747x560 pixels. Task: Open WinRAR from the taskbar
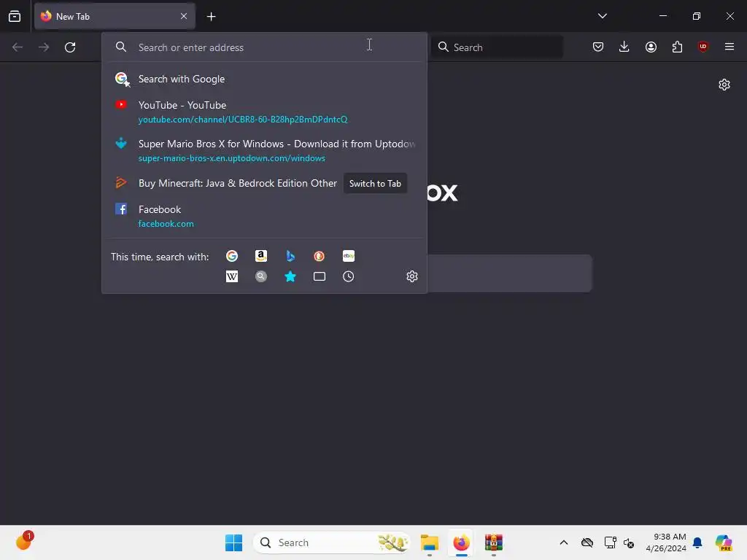point(494,542)
